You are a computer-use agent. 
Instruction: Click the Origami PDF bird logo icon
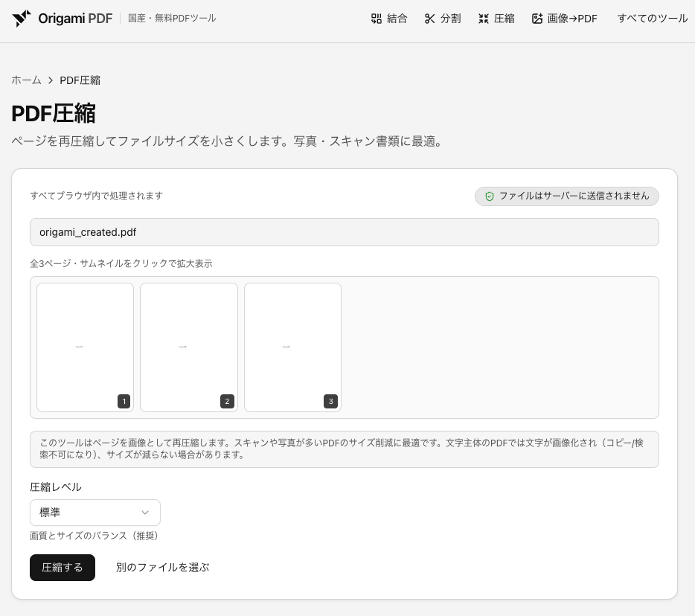[22, 18]
